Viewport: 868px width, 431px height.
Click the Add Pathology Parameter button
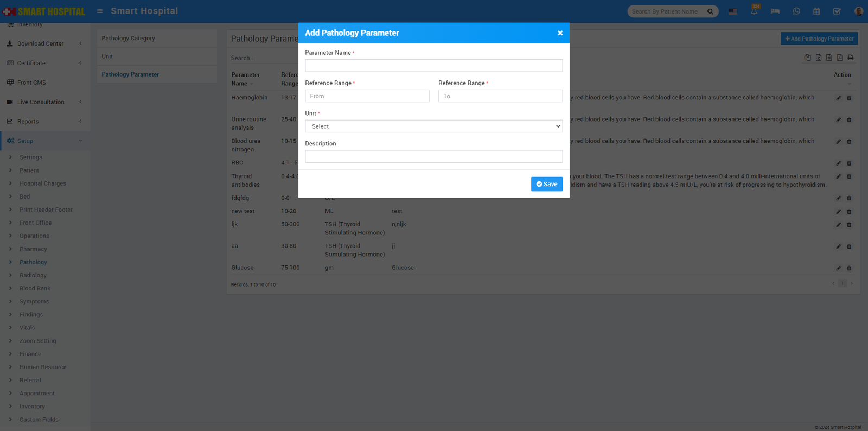(x=819, y=39)
